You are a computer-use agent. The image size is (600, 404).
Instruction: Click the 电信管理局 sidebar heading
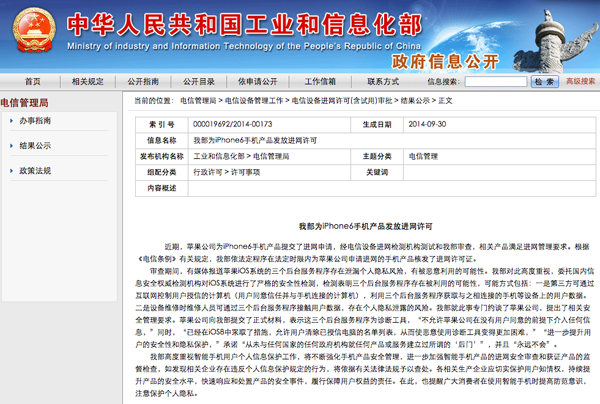(x=24, y=103)
